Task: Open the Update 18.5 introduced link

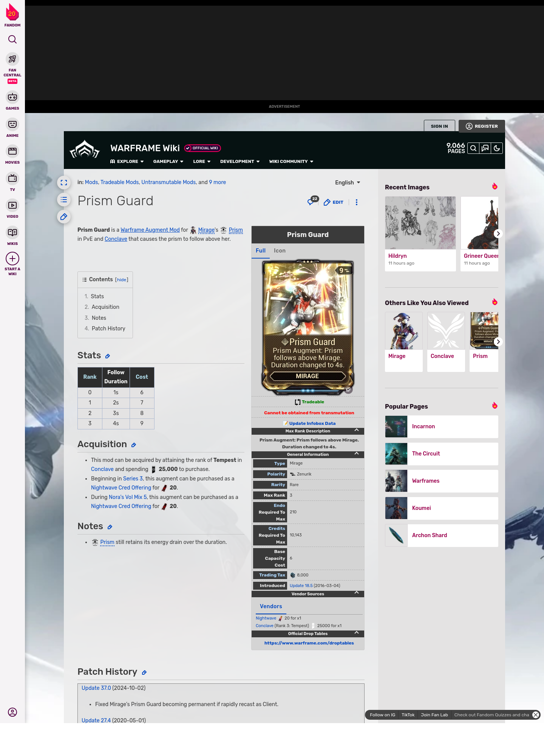Action: tap(301, 586)
